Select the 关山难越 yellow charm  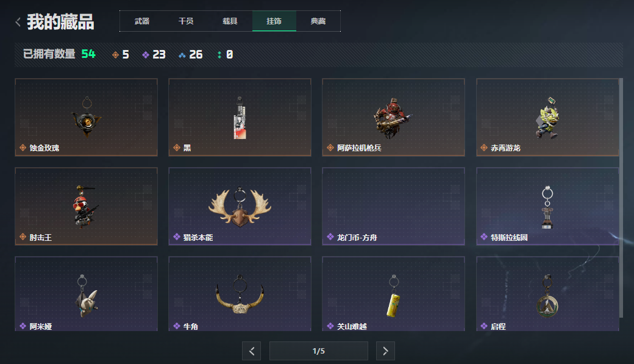point(393,296)
